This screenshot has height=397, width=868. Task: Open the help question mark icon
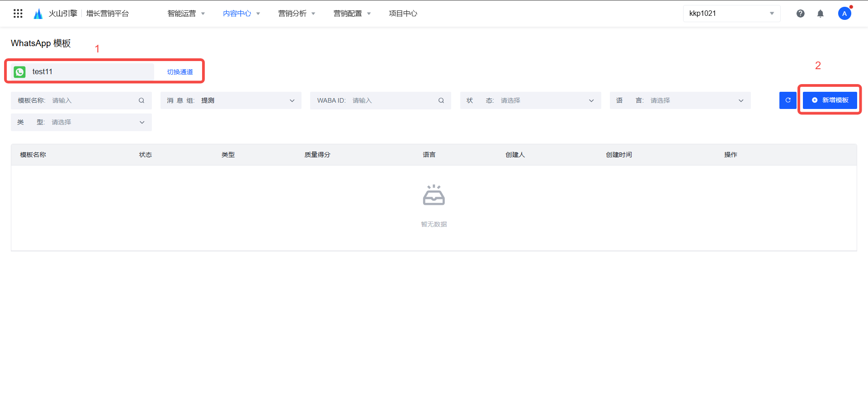pos(800,14)
